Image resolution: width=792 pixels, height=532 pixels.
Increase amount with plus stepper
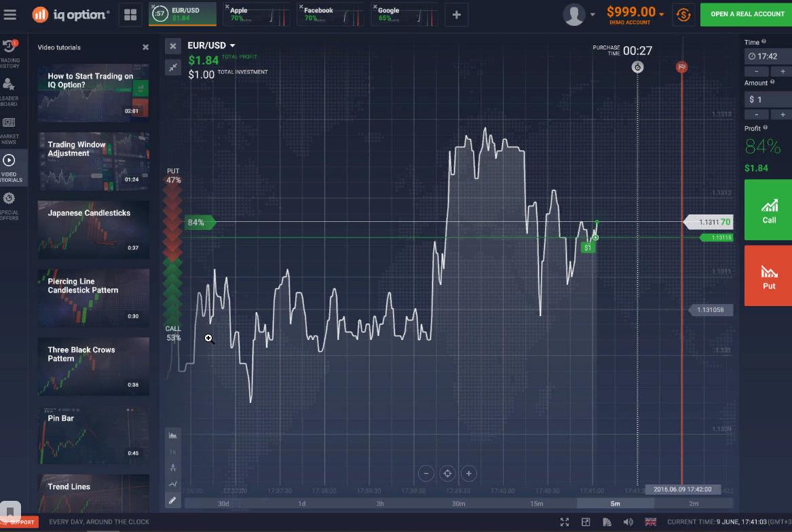(782, 115)
